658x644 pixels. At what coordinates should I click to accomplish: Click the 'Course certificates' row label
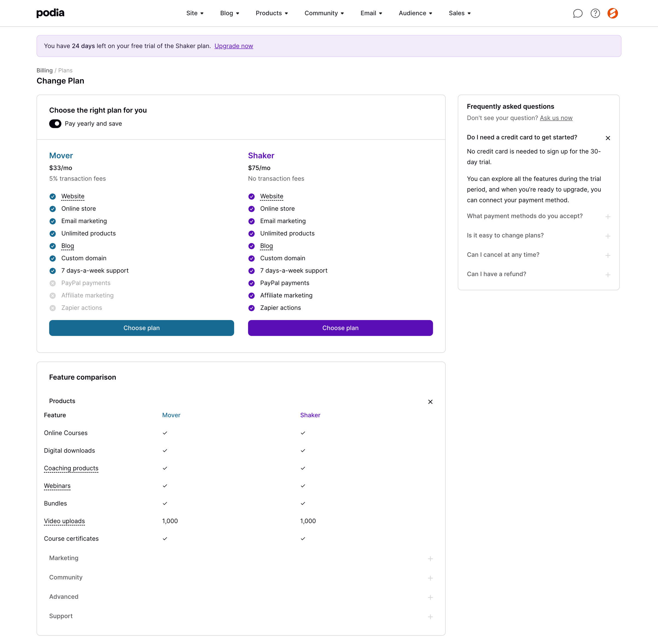click(x=71, y=538)
